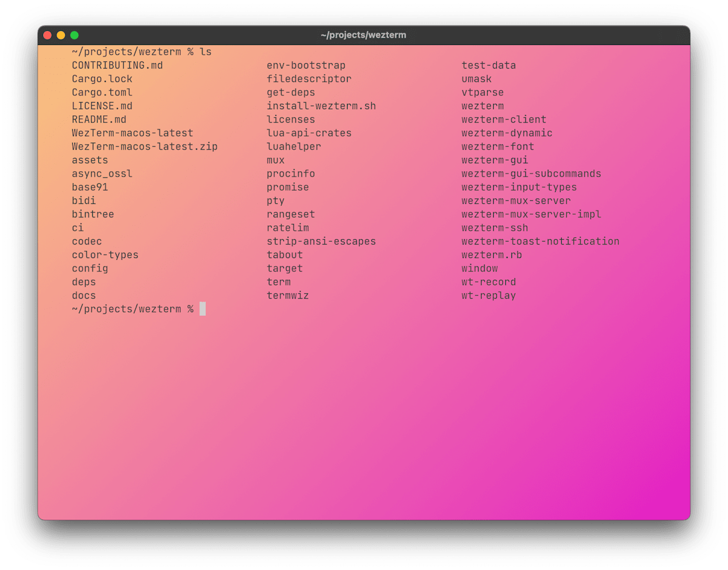Click the window directory name in the listing

click(x=479, y=268)
